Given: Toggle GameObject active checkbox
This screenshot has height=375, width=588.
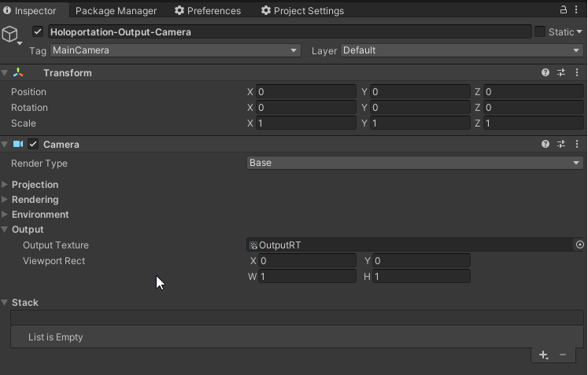Looking at the screenshot, I should click(x=38, y=31).
